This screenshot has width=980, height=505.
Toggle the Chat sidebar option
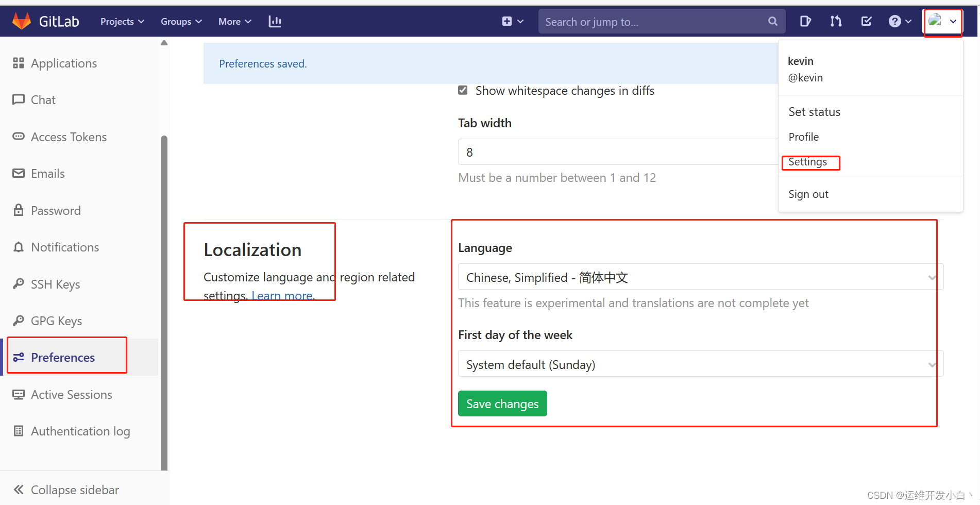coord(43,99)
